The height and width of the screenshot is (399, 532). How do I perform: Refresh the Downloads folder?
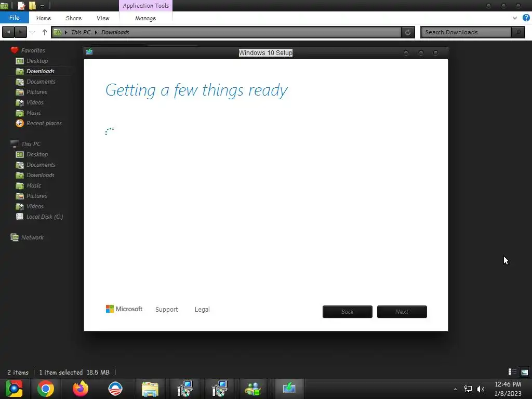(408, 32)
